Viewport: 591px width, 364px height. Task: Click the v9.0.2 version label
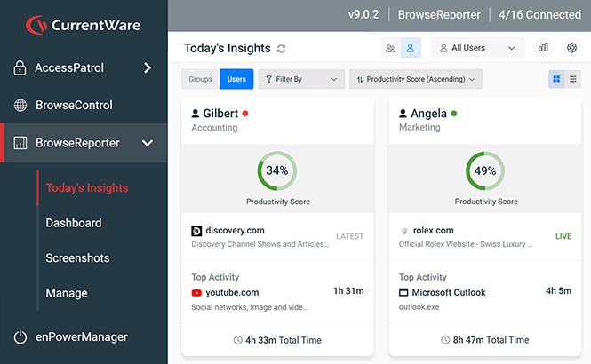pos(363,15)
